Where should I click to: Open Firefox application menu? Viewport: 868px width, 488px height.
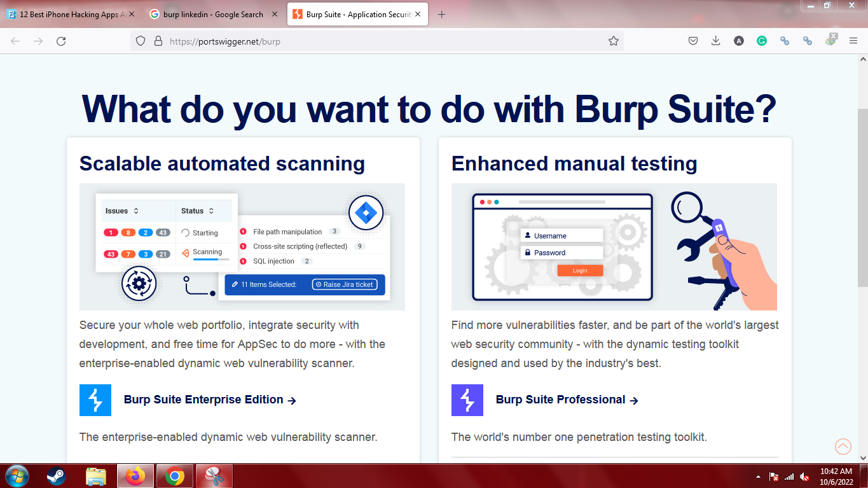pyautogui.click(x=853, y=41)
